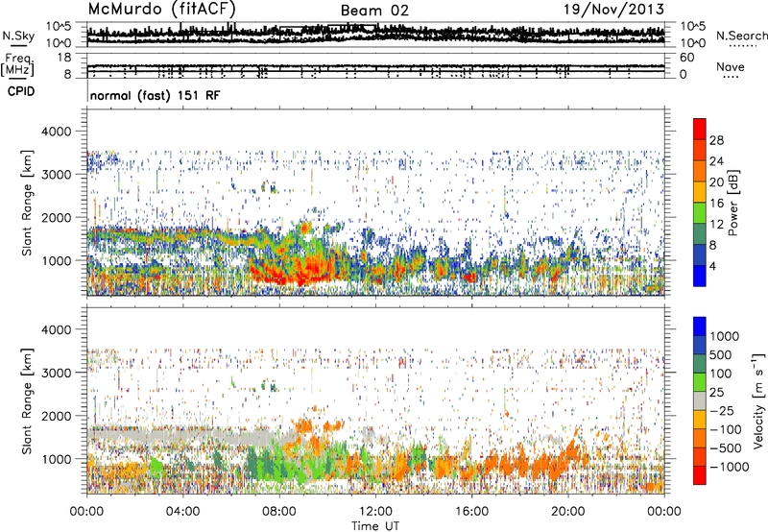
Task: Click the Power panel's Slant Range [km] label
Action: [x=27, y=203]
